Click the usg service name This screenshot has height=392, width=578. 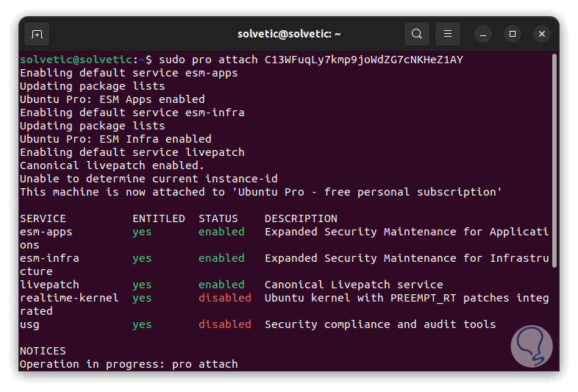click(29, 324)
